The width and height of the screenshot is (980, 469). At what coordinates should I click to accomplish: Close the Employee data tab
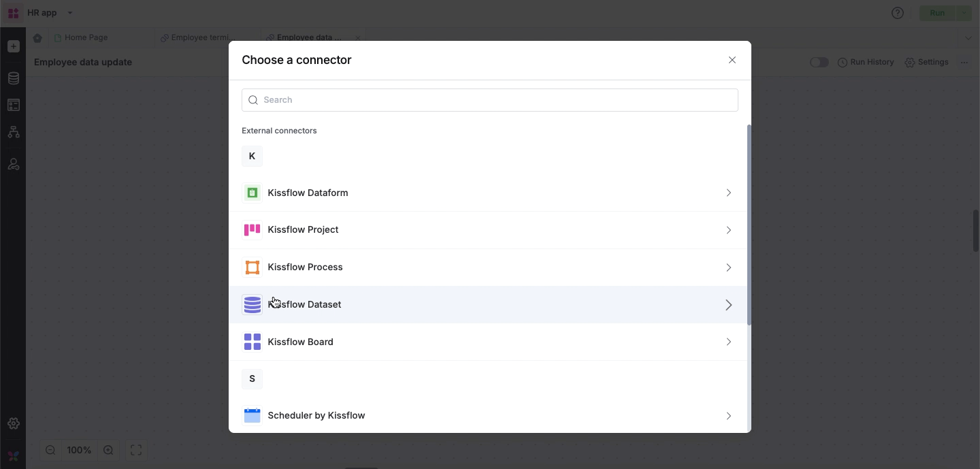pyautogui.click(x=357, y=38)
